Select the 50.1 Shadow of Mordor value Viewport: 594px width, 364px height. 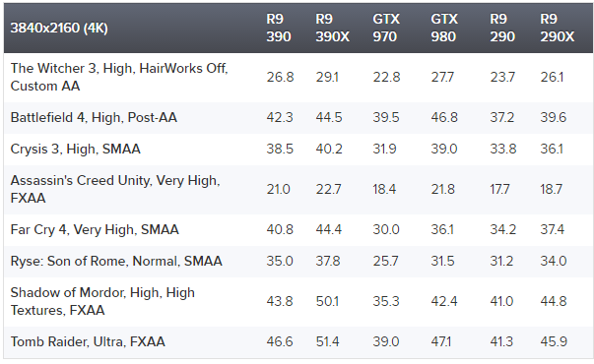[327, 302]
